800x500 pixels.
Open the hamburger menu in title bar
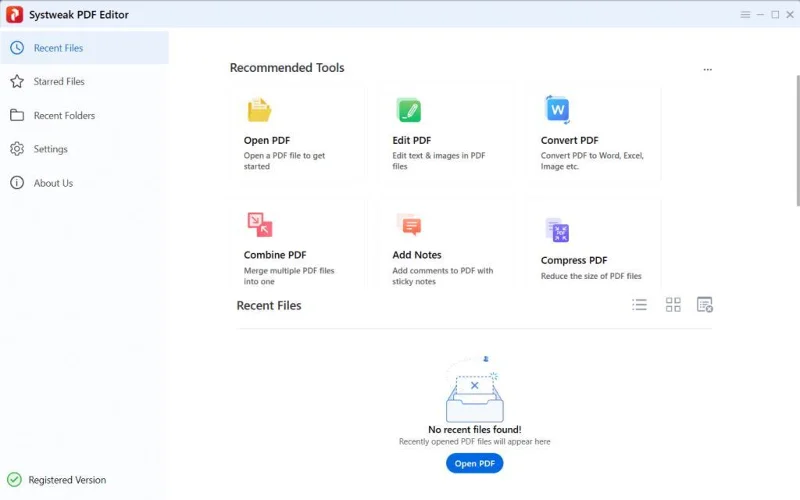(745, 15)
